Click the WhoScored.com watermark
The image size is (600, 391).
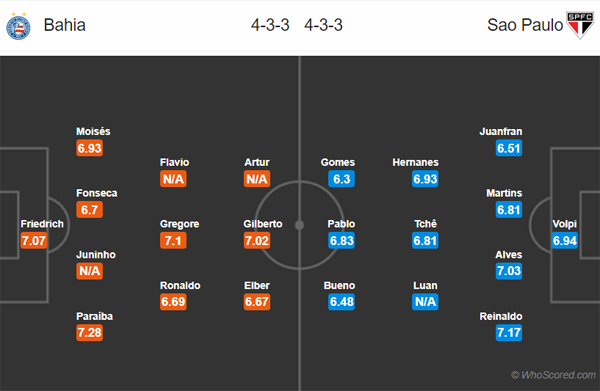(x=553, y=375)
